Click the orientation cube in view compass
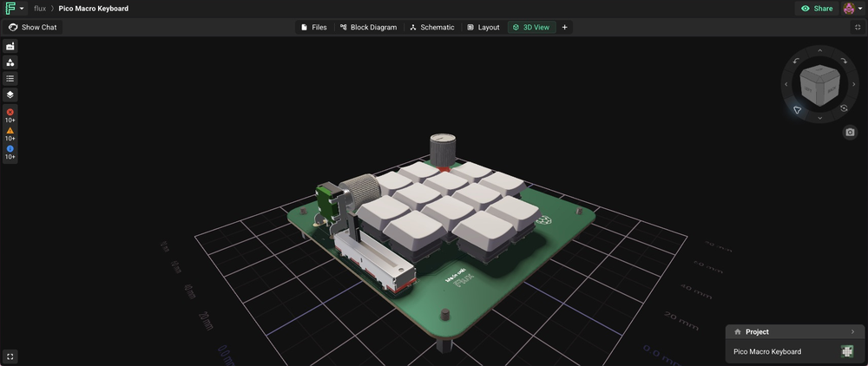The image size is (868, 366). pyautogui.click(x=820, y=85)
